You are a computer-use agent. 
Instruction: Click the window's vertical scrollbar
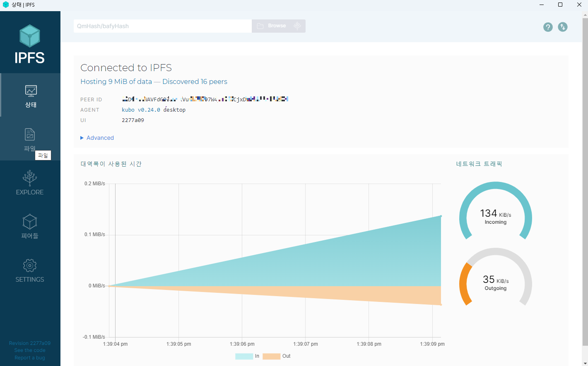pos(585,182)
